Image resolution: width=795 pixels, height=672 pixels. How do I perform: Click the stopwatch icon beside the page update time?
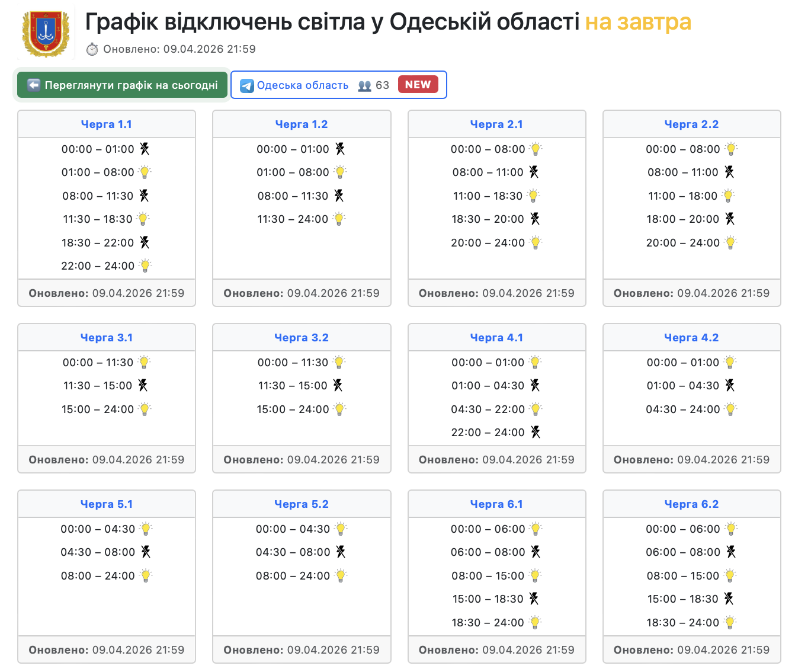[92, 49]
